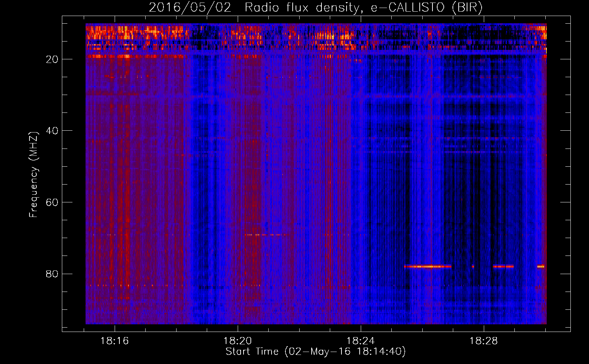The height and width of the screenshot is (364, 589).
Task: Click the '20' frequency tick label
Action: [x=52, y=59]
